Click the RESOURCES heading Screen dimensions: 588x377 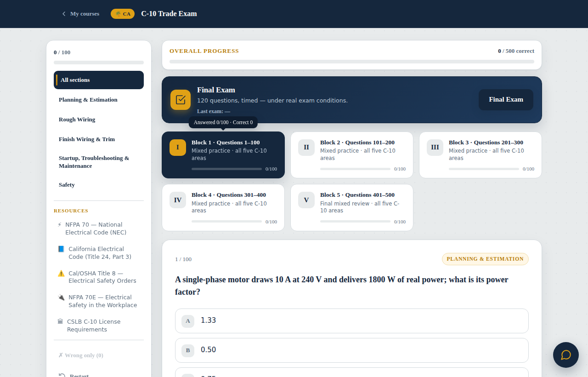click(71, 211)
